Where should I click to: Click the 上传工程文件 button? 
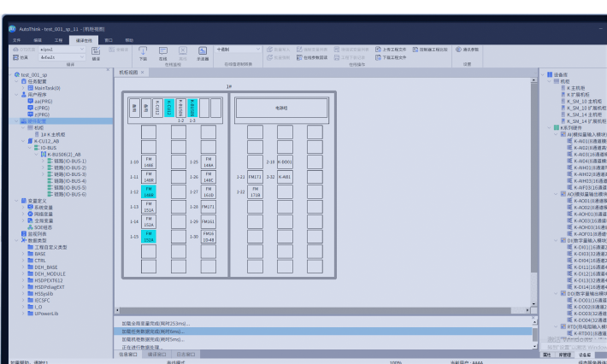point(391,49)
